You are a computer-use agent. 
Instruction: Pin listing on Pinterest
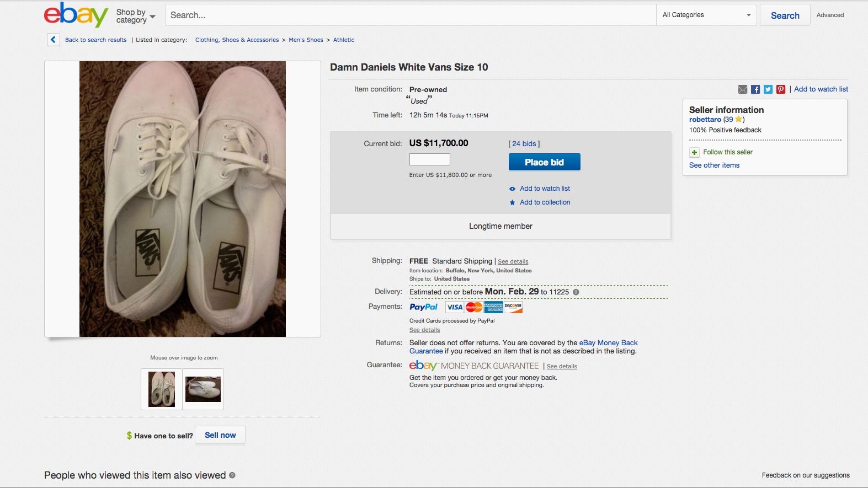pos(781,89)
